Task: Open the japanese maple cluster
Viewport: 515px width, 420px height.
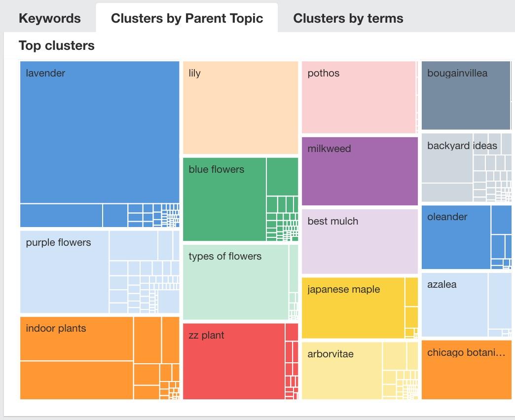Action: (x=353, y=306)
